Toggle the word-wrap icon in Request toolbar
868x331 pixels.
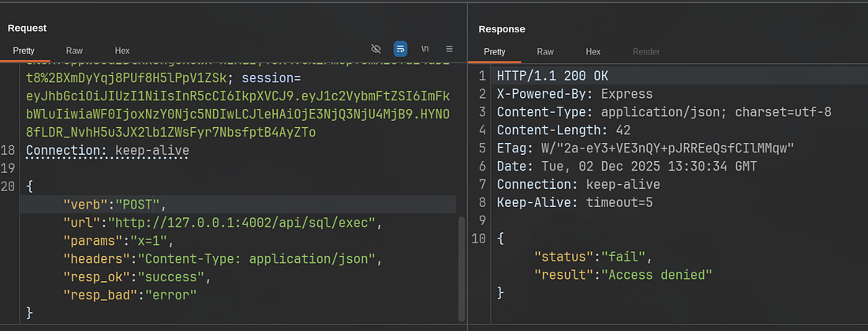(x=400, y=49)
